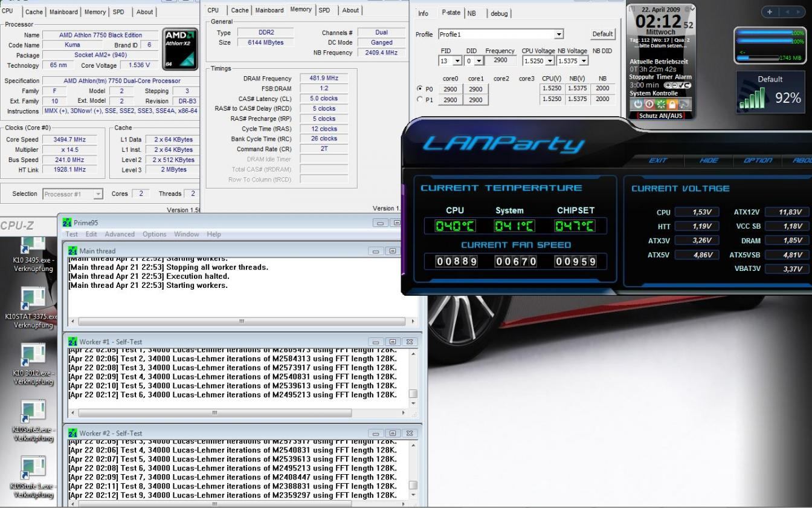Open the FID dropdown showing 13
The height and width of the screenshot is (508, 812).
pyautogui.click(x=457, y=60)
